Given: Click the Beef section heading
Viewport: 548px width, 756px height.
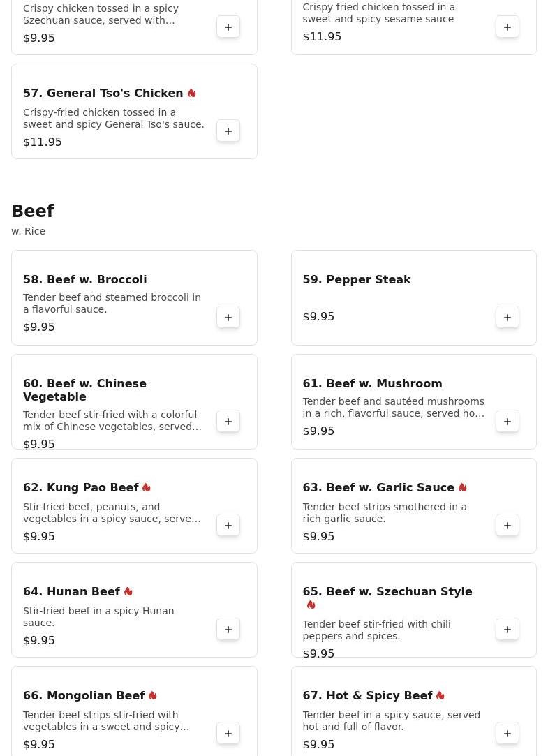Looking at the screenshot, I should (x=33, y=211).
